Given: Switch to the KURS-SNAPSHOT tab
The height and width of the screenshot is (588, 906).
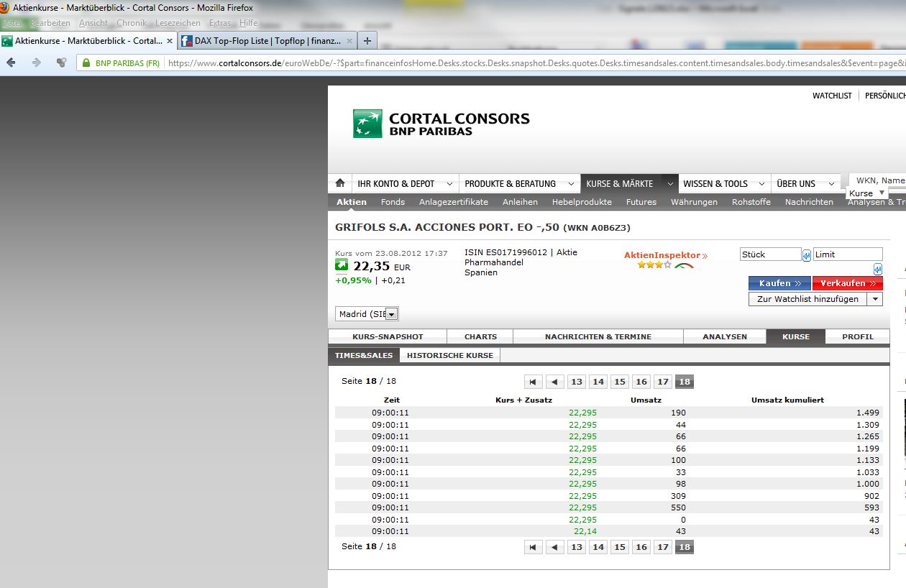Looking at the screenshot, I should pyautogui.click(x=388, y=336).
